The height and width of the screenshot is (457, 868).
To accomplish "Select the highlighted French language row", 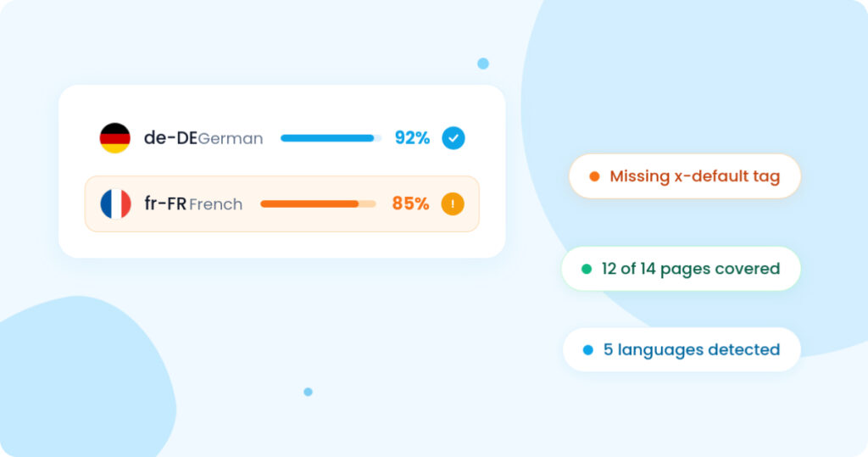I will tap(281, 203).
